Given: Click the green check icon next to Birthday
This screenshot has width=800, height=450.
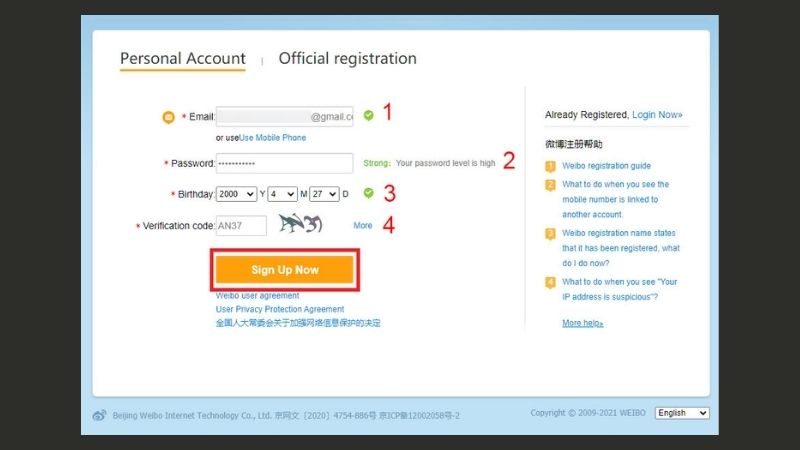Looking at the screenshot, I should coord(368,193).
